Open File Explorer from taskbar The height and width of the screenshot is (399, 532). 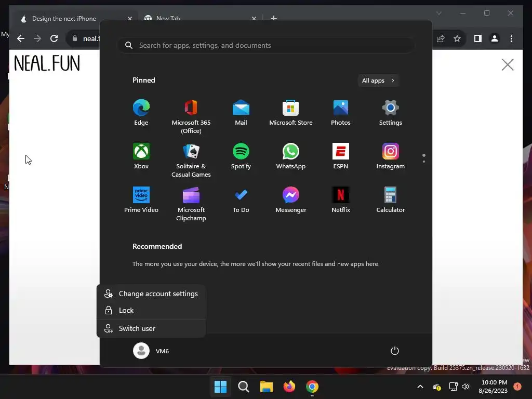point(267,387)
